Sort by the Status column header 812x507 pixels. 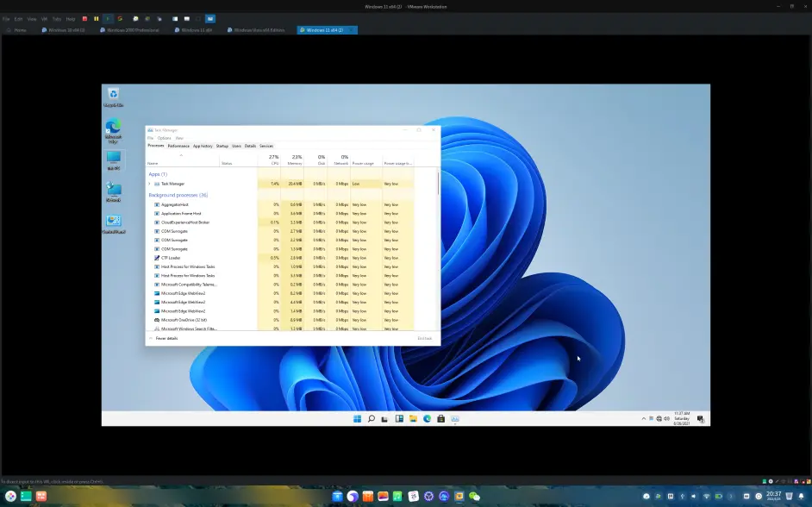(239, 160)
